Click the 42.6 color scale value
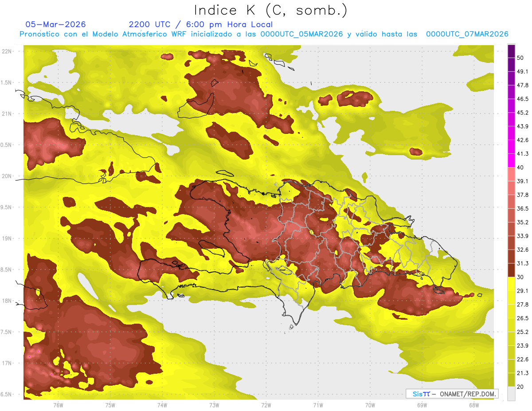The image size is (532, 411). pyautogui.click(x=523, y=140)
